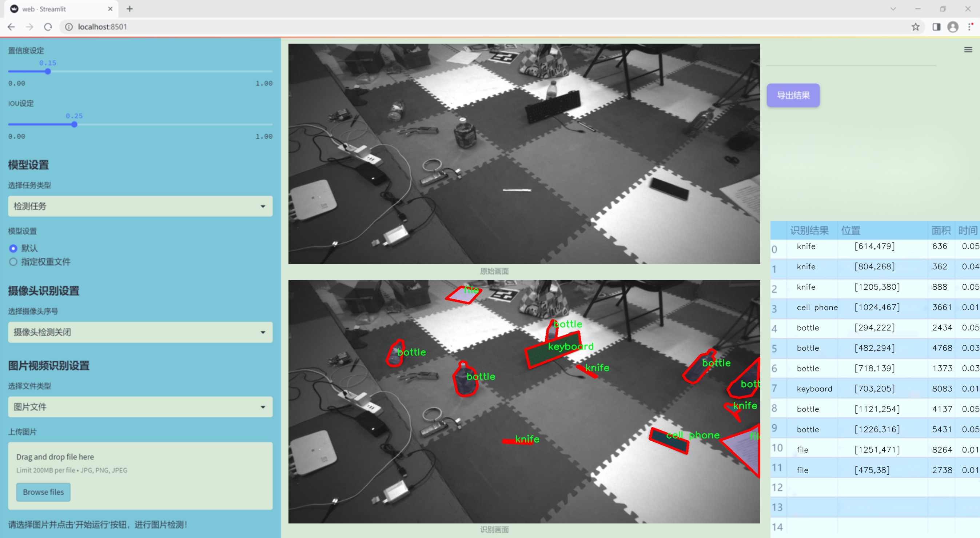This screenshot has height=538, width=980.
Task: Click the 置信度 slider handle at 0.15
Action: pyautogui.click(x=48, y=72)
